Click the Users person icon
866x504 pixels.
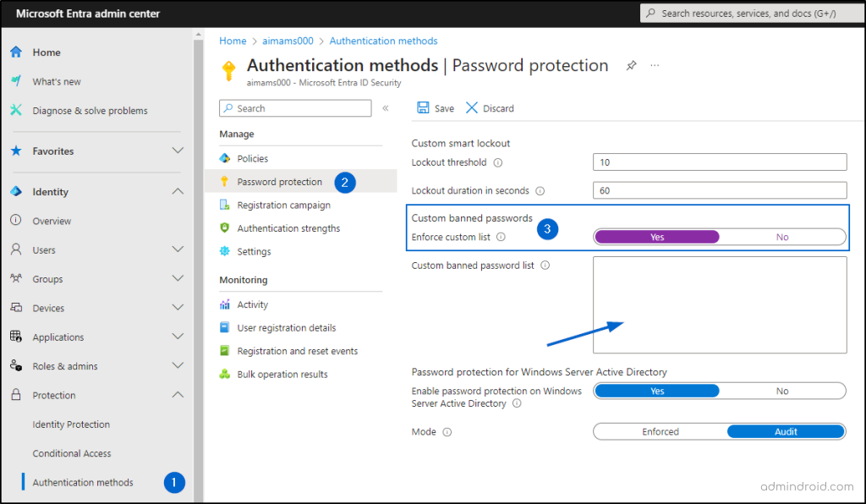coord(16,249)
